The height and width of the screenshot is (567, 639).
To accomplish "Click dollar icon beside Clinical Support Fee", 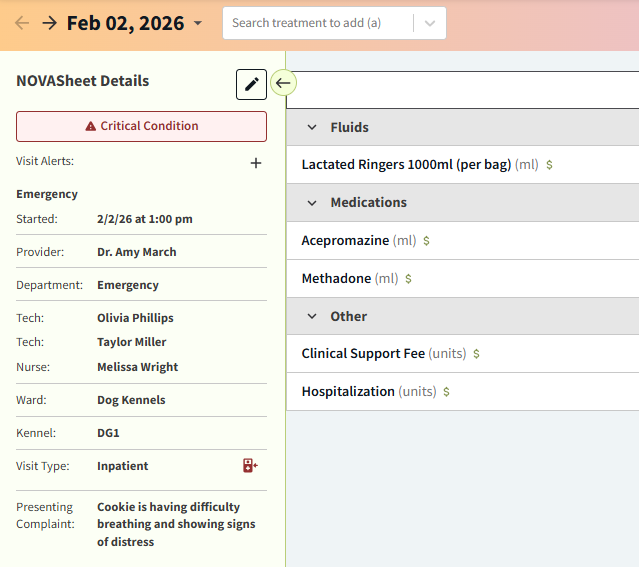I will click(476, 354).
